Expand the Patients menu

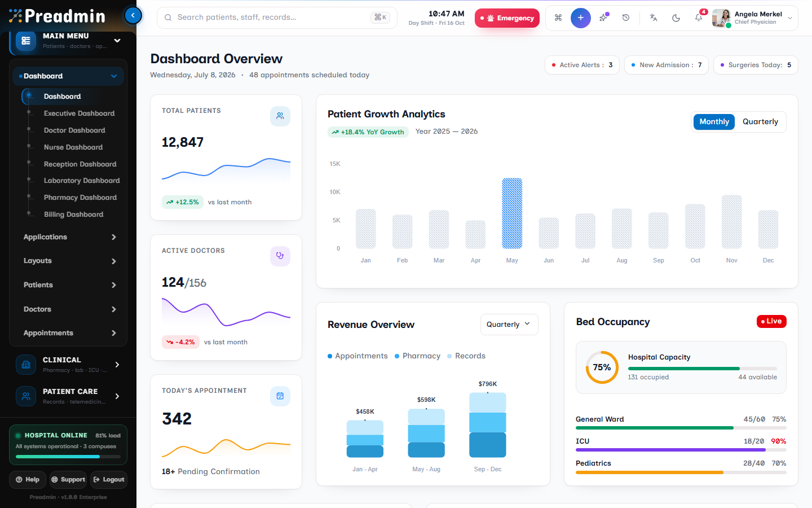coord(69,285)
